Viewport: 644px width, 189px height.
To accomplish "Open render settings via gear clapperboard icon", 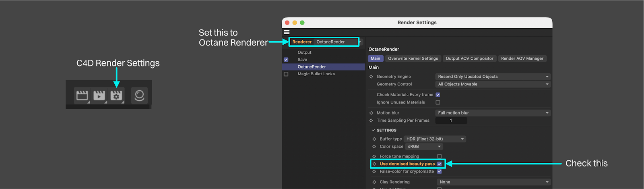I will tap(116, 96).
